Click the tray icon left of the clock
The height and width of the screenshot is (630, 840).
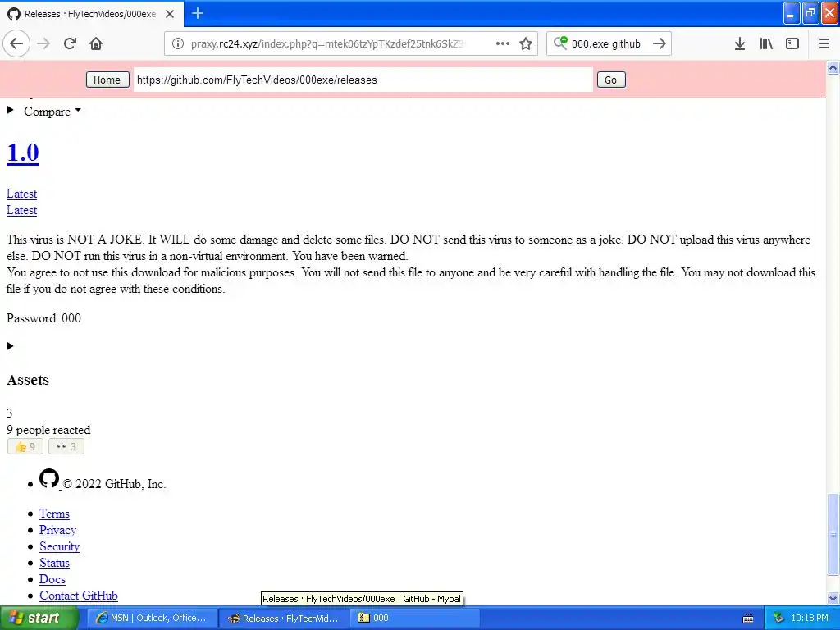pos(778,619)
